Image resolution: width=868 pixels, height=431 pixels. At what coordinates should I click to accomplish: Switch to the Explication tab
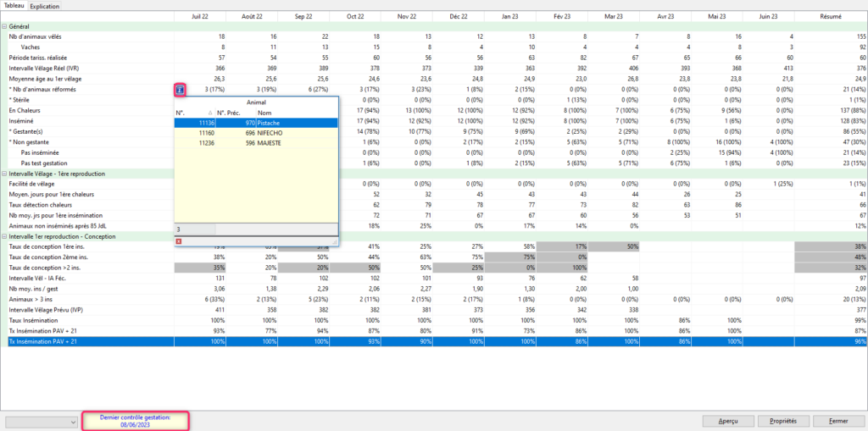[44, 5]
